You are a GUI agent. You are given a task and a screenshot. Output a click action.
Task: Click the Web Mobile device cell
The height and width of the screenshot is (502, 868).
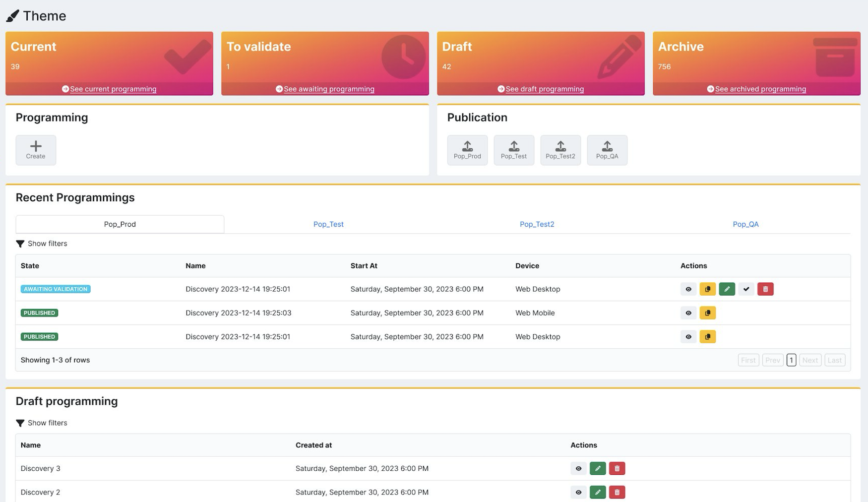[535, 313]
